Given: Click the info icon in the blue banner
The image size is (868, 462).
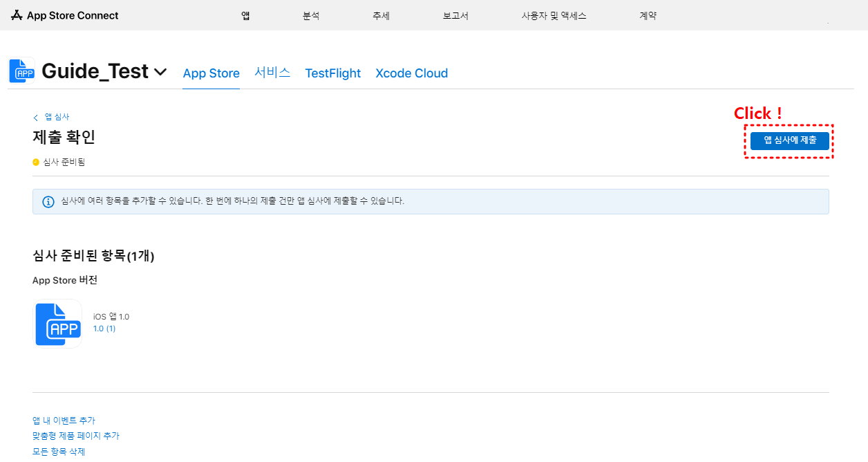Looking at the screenshot, I should click(x=48, y=202).
